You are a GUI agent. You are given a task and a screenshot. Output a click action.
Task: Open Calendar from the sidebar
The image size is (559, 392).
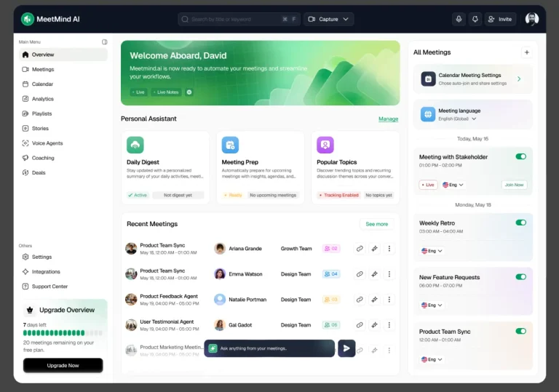[63, 84]
